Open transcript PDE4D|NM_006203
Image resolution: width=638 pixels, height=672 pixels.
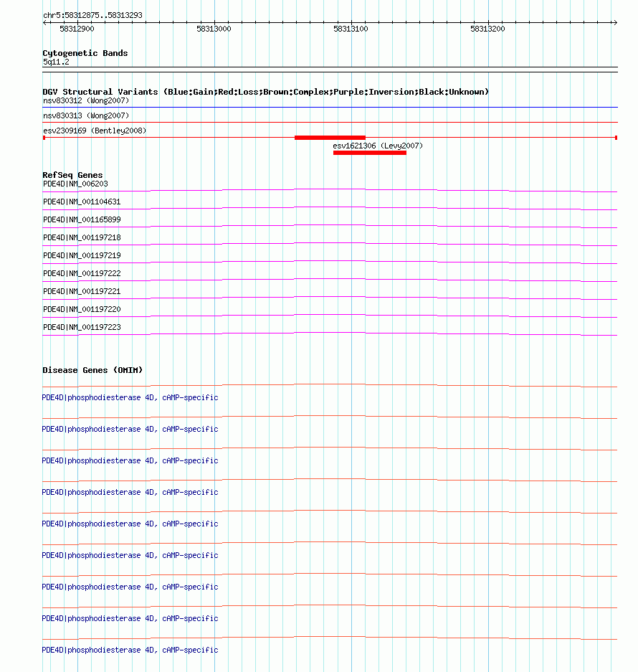point(75,184)
